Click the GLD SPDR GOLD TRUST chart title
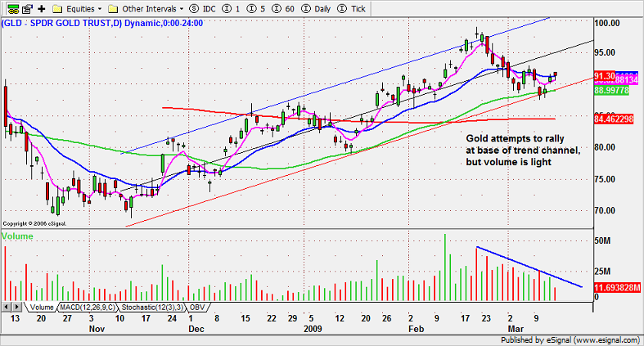Screen dimensions: 644x346 click(102, 24)
